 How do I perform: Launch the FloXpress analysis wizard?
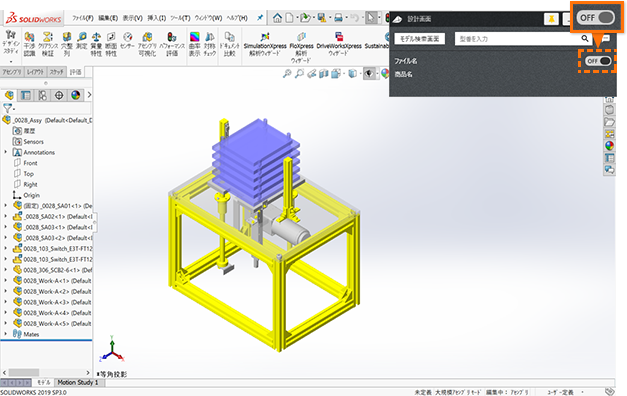[x=301, y=47]
